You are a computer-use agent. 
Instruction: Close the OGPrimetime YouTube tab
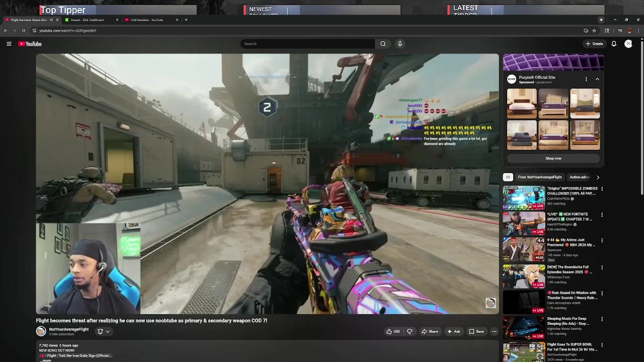[x=177, y=20]
